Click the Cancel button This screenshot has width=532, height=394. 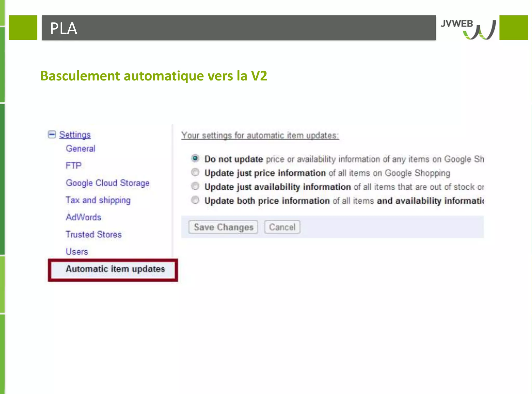pyautogui.click(x=282, y=227)
